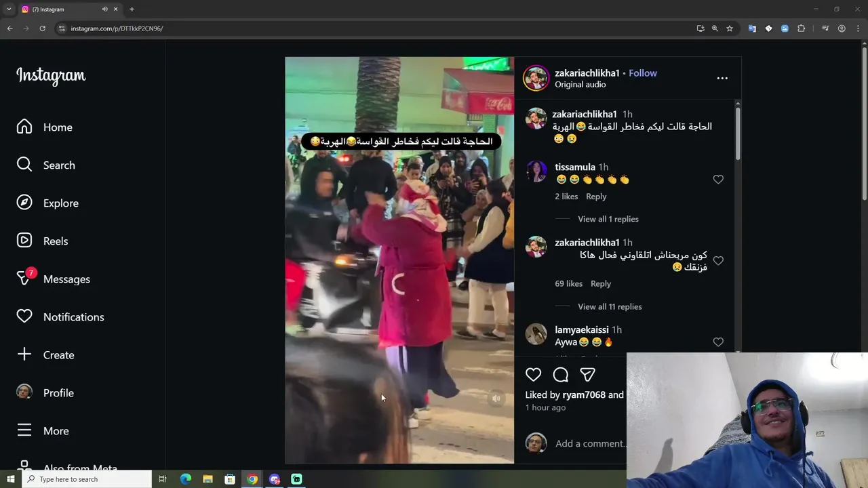Viewport: 868px width, 488px height.
Task: Open tab search dropdown arrow
Action: [x=9, y=9]
